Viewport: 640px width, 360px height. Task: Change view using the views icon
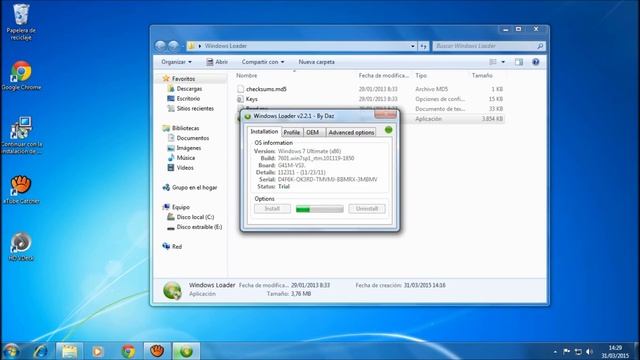coord(493,62)
